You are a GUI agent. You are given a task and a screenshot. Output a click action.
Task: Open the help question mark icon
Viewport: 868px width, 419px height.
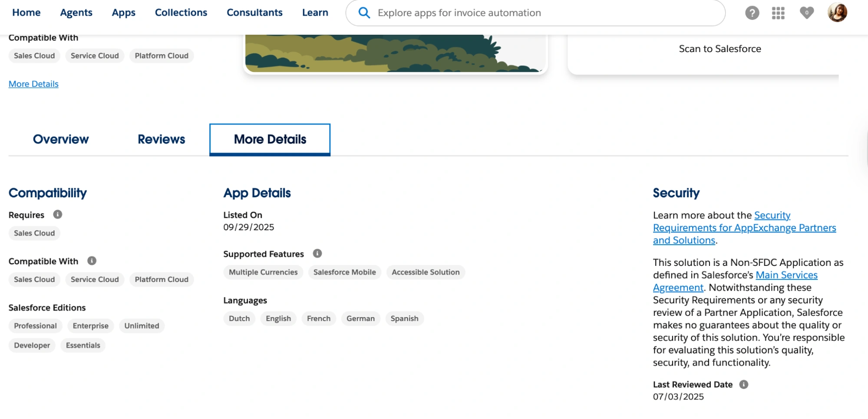pyautogui.click(x=752, y=13)
